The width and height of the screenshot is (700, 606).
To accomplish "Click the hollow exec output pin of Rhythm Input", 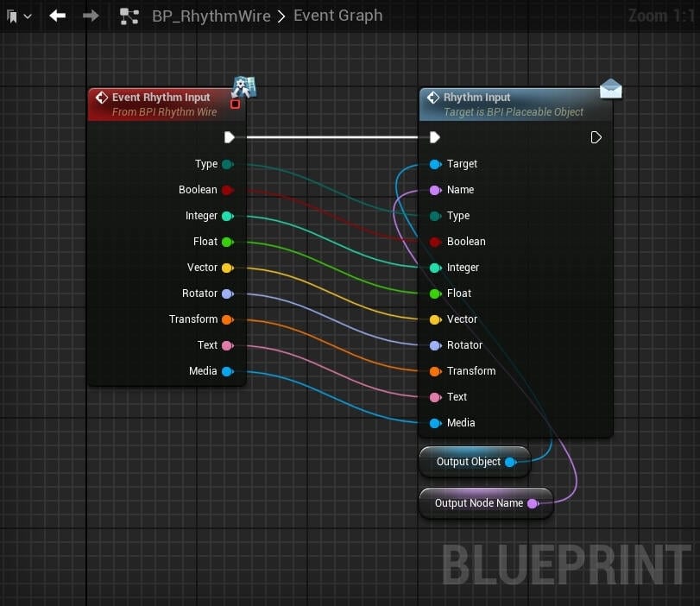I will 596,136.
